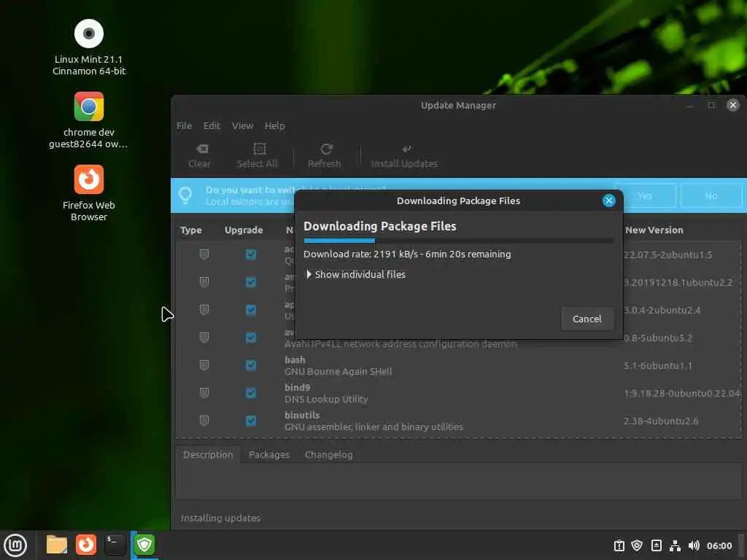Select the binutils package name
The height and width of the screenshot is (560, 747).
[x=302, y=415]
